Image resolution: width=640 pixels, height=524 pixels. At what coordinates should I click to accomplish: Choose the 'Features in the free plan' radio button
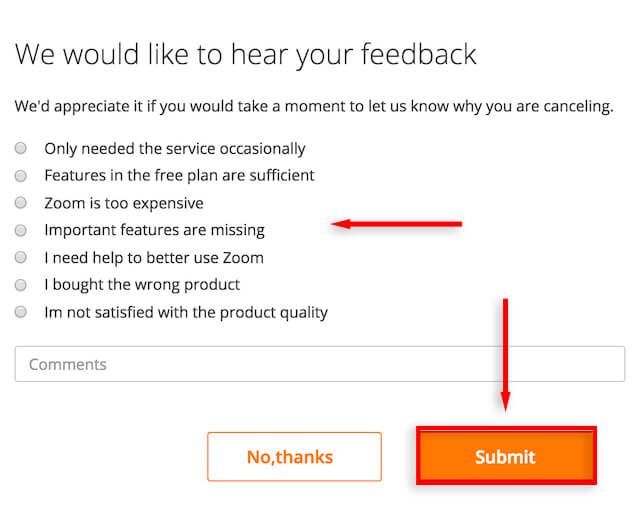click(x=21, y=175)
